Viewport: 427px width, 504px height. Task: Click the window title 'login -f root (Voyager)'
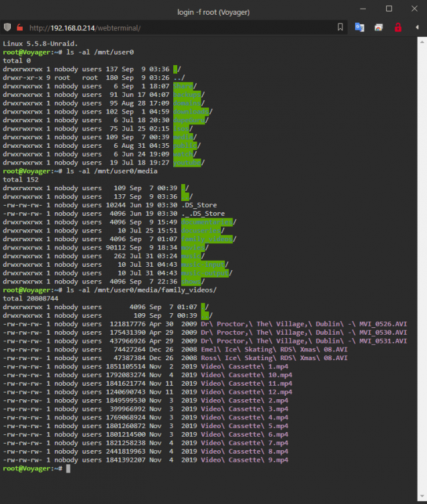point(213,12)
